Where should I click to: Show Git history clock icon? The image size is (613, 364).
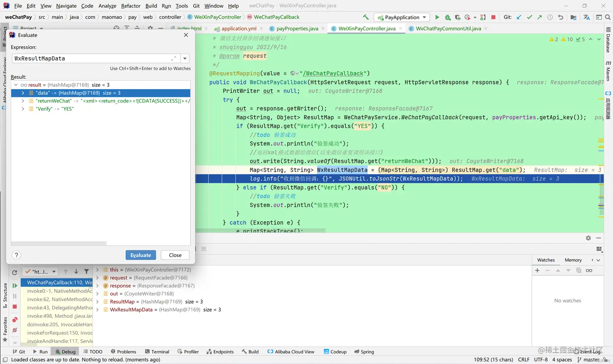(x=550, y=17)
